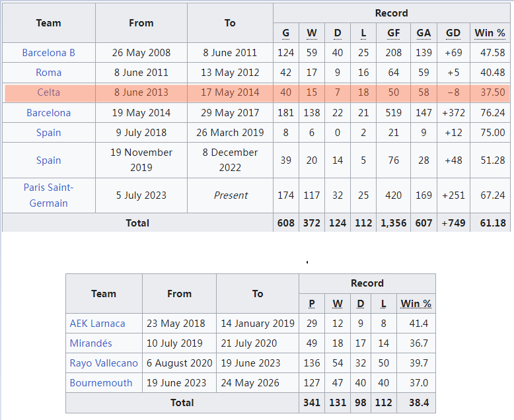Screen dimensions: 514x420
Task: Select the −8 goal difference cell
Action: click(453, 92)
